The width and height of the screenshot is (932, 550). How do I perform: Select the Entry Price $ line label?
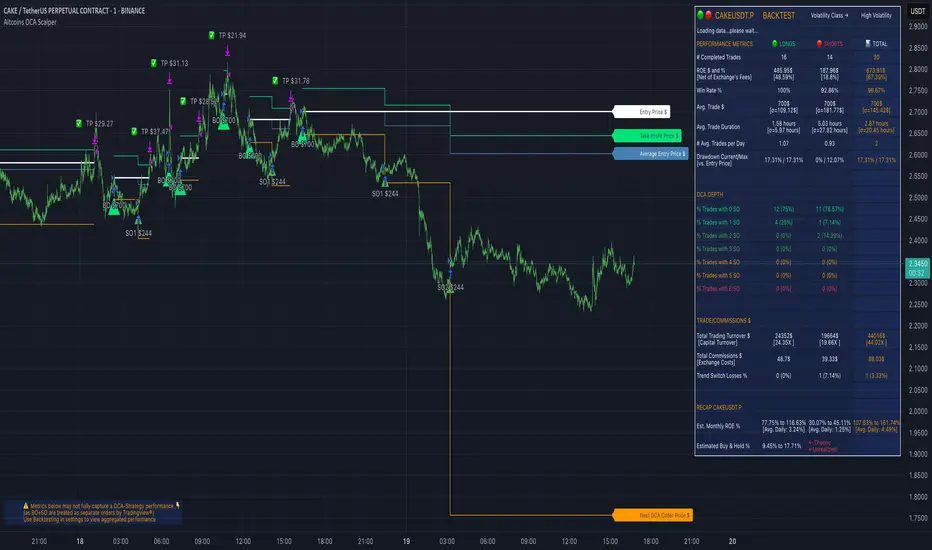click(642, 112)
